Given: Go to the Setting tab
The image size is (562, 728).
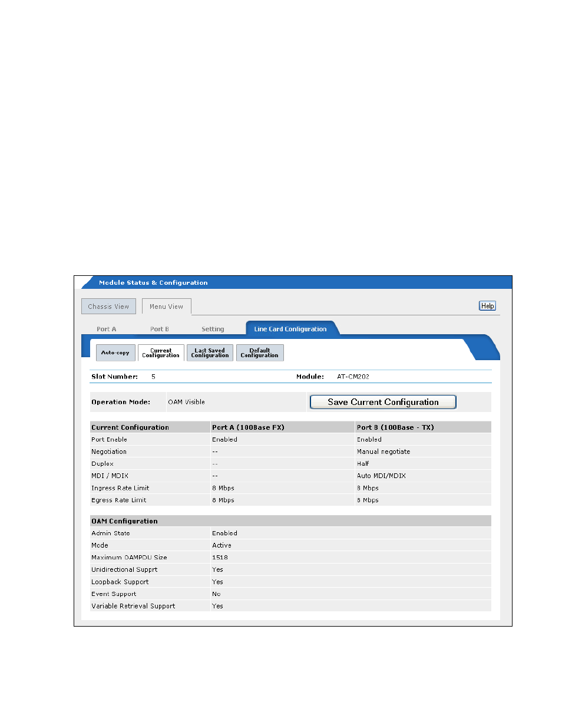Looking at the screenshot, I should [213, 330].
